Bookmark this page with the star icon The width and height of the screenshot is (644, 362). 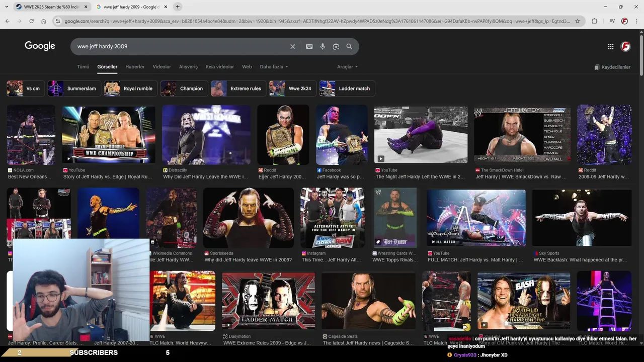(x=578, y=21)
